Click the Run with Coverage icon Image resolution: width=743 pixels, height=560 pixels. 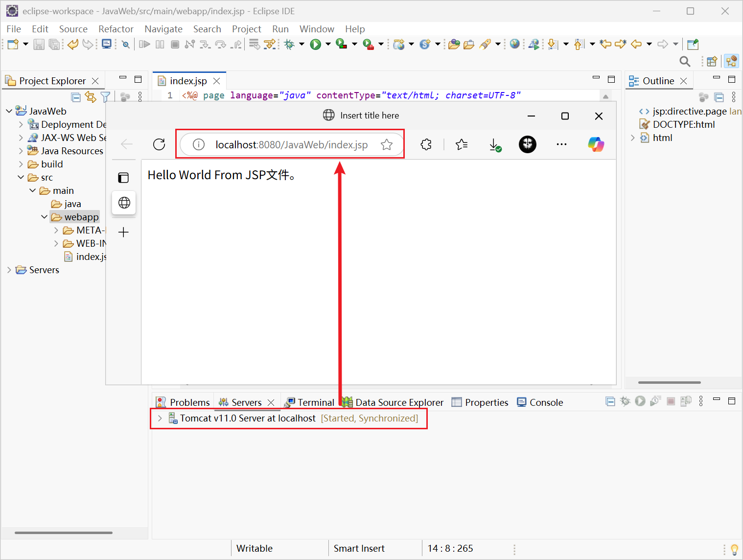coord(342,45)
